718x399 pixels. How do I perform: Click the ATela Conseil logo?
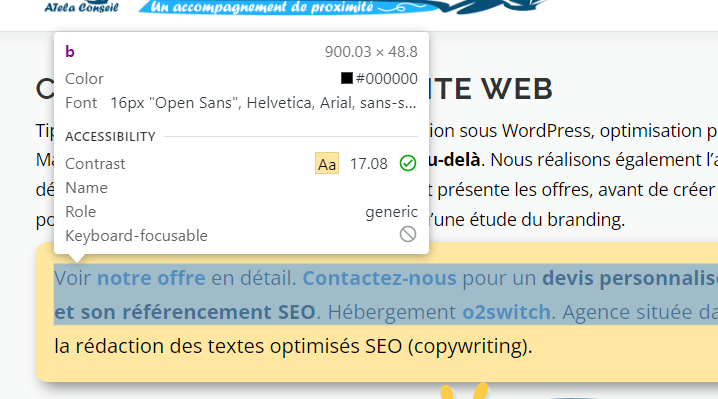pos(82,7)
